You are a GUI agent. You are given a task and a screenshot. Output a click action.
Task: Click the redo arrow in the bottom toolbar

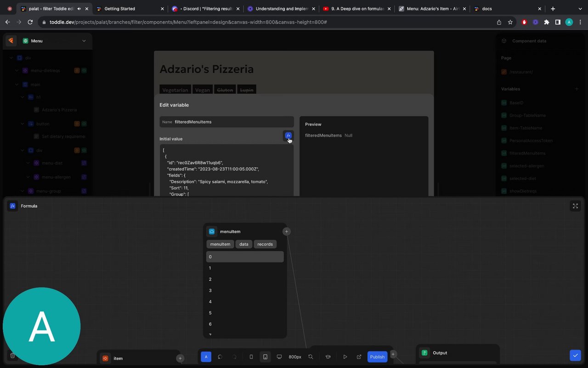tap(234, 356)
